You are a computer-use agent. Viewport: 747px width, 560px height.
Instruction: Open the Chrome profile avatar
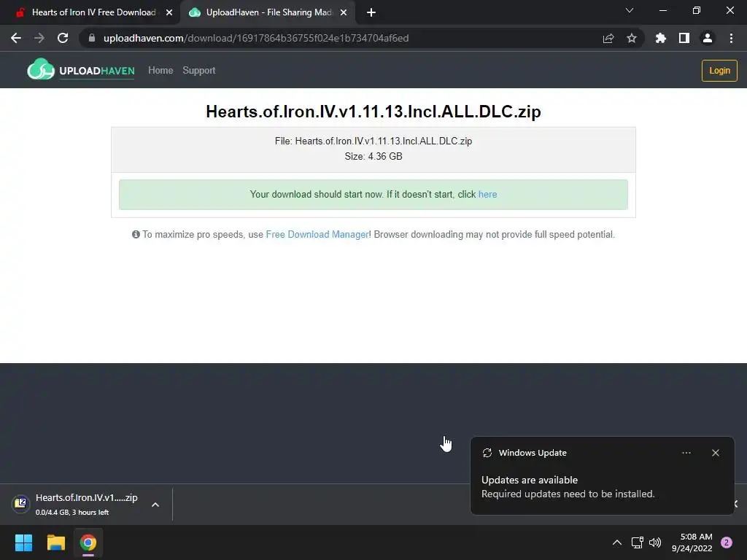708,38
